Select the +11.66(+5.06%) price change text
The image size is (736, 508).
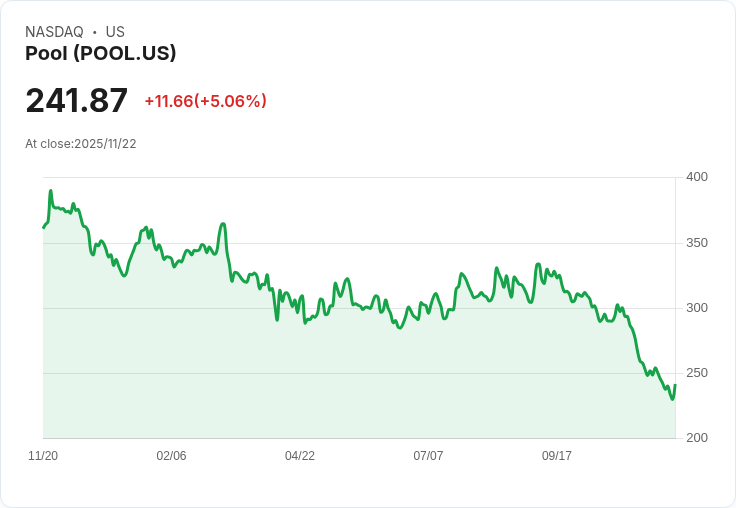click(205, 101)
